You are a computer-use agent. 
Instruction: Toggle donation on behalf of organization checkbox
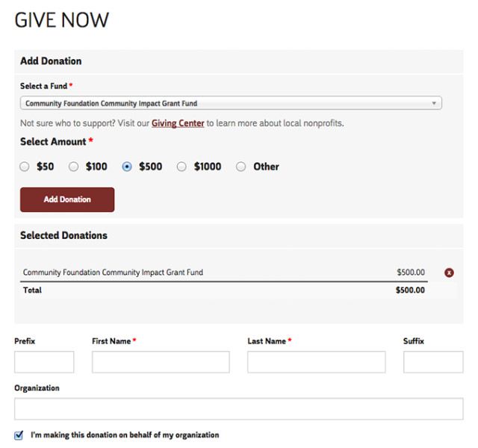click(19, 435)
